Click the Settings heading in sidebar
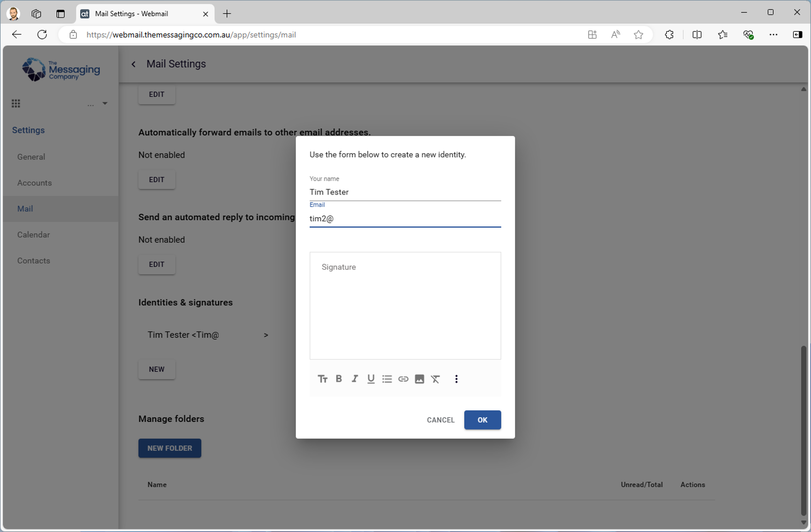 click(28, 130)
